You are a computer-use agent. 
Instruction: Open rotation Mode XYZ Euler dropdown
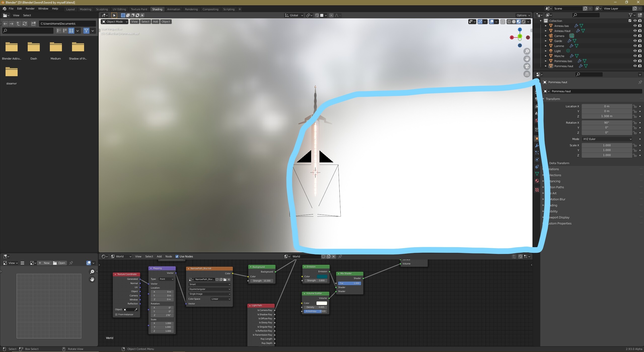click(607, 139)
